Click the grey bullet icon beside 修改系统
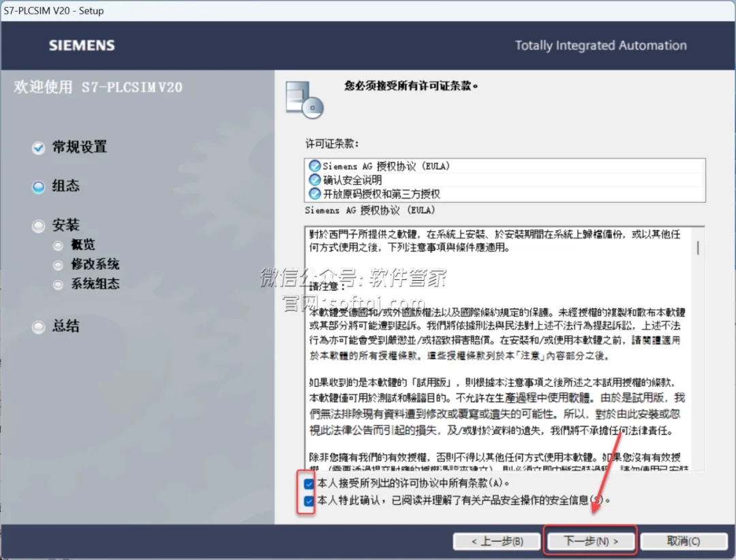The height and width of the screenshot is (560, 736). click(x=58, y=265)
